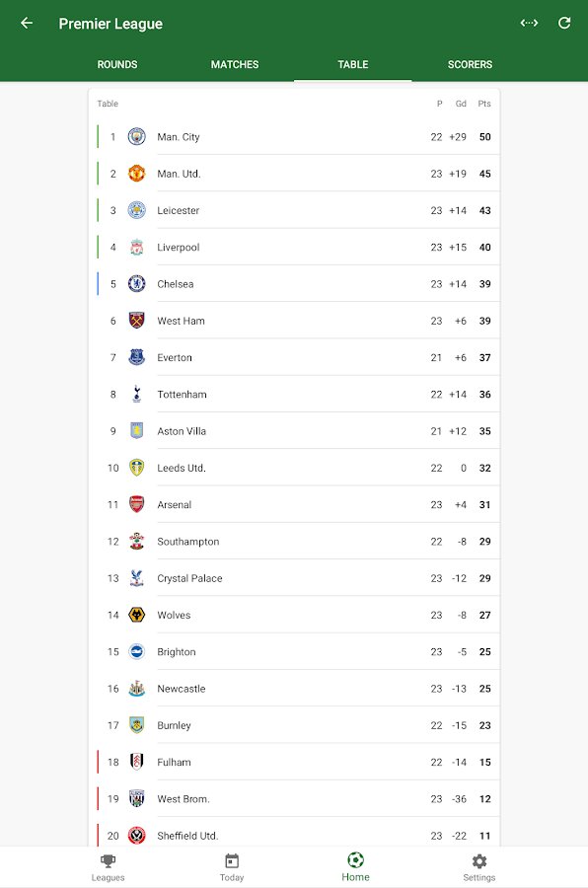Tap the Chelsea club crest
The height and width of the screenshot is (888, 588).
(x=136, y=284)
